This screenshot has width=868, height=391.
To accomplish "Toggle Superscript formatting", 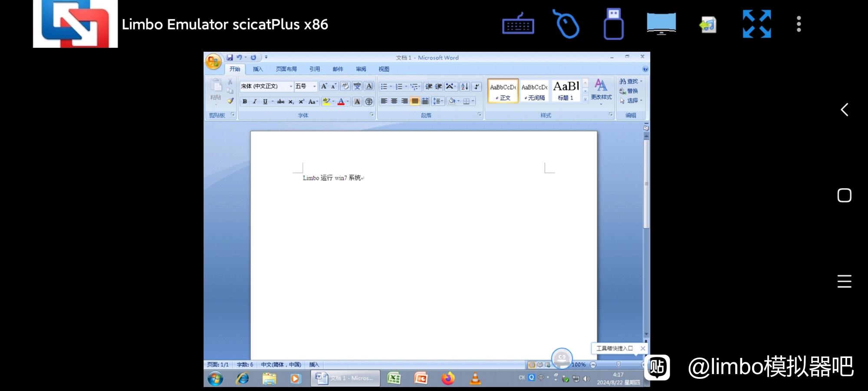I will 301,101.
